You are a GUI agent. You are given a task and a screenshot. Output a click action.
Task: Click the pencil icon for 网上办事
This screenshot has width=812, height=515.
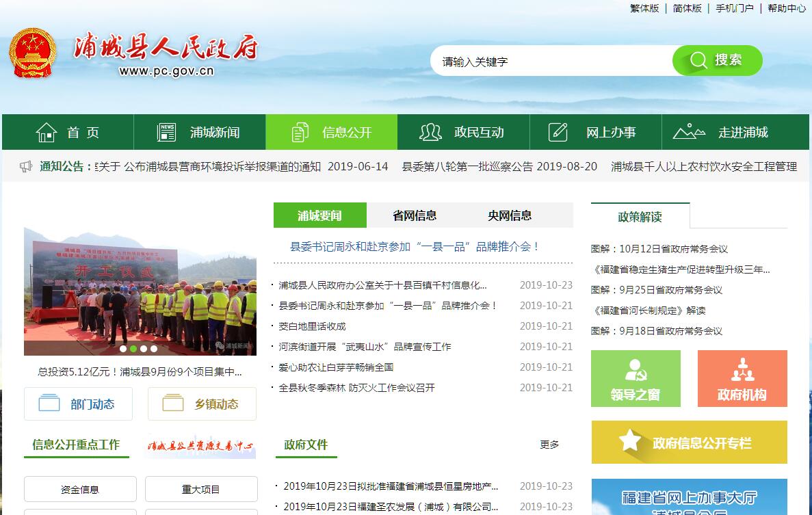(x=558, y=132)
